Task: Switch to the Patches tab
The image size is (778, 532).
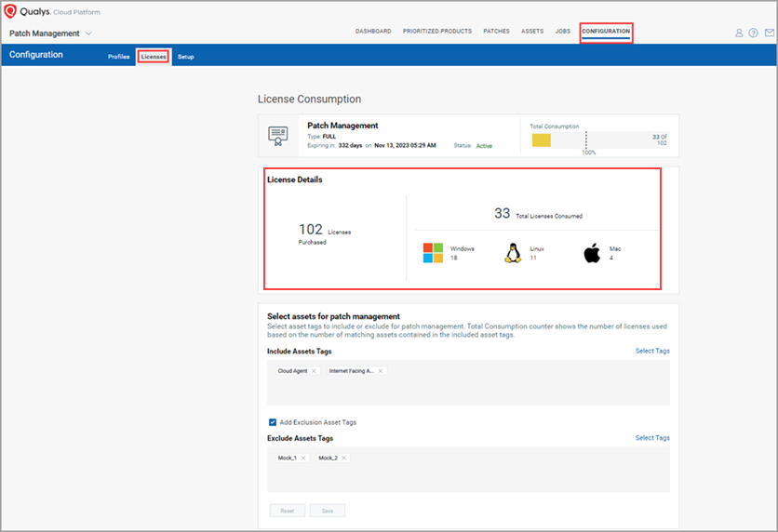Action: click(496, 32)
